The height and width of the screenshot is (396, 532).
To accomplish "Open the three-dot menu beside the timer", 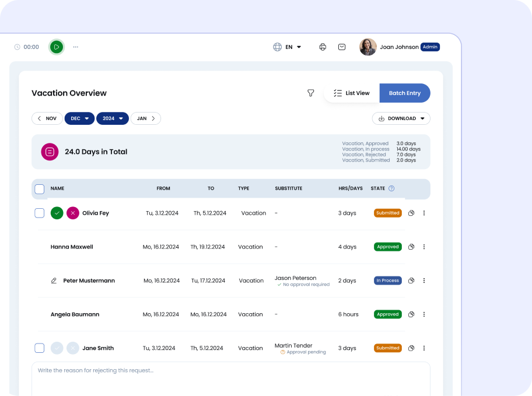I will pyautogui.click(x=76, y=47).
